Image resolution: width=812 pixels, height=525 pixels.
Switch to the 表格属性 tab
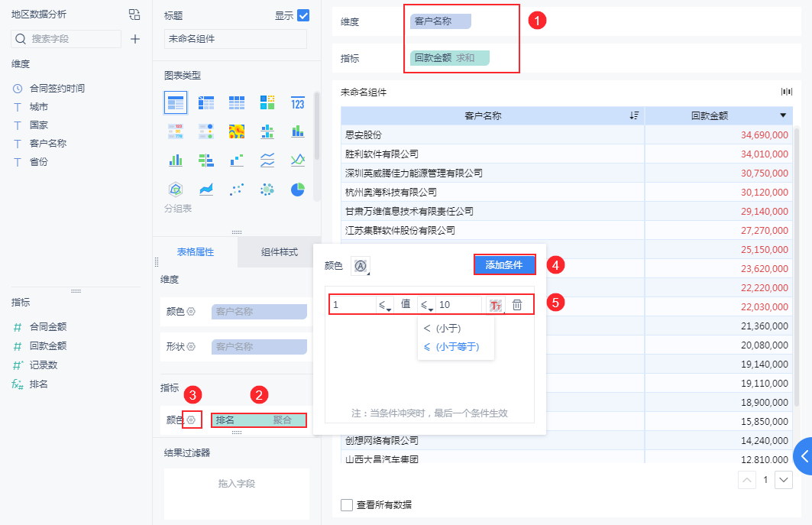coord(196,252)
